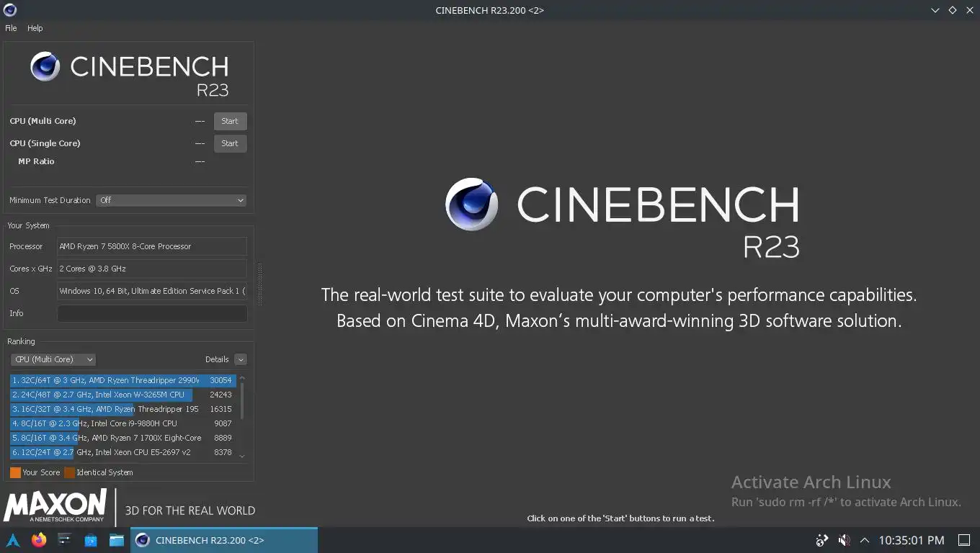
Task: Click the taskbar clock showing 10:35:01 PM
Action: point(912,540)
